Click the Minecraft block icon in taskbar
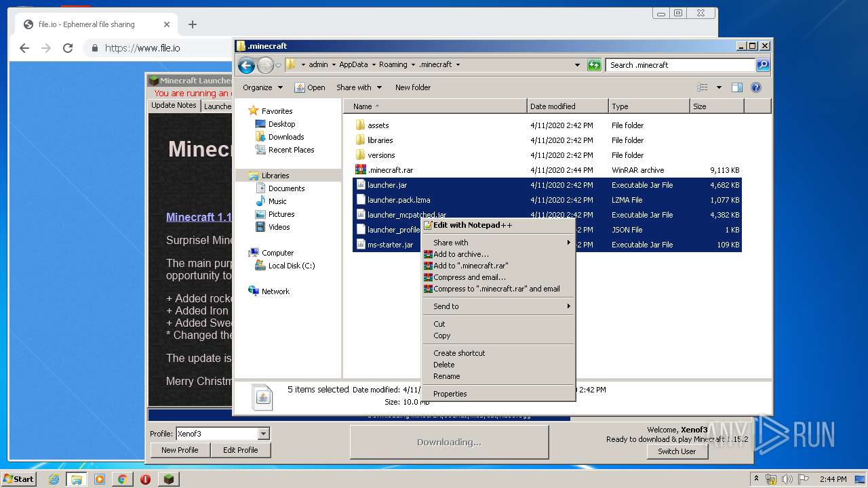The height and width of the screenshot is (488, 868). (x=168, y=479)
